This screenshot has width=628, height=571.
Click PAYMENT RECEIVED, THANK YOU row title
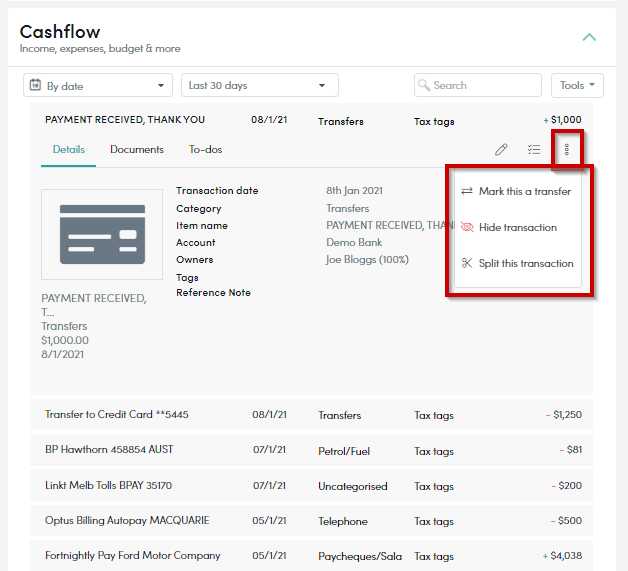click(125, 120)
